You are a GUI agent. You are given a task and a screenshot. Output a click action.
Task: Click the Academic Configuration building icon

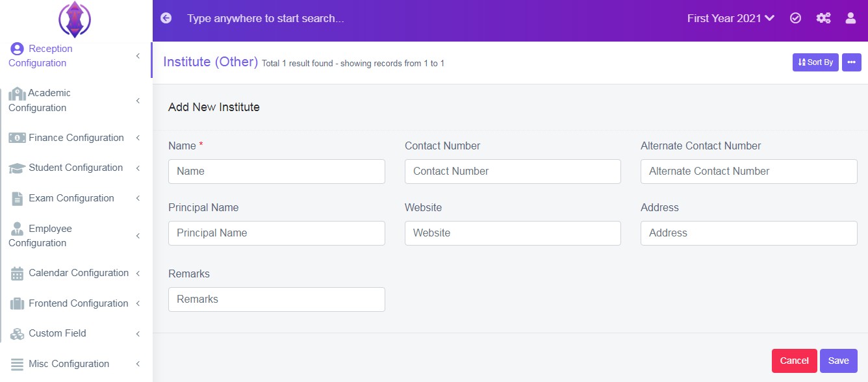click(x=17, y=94)
